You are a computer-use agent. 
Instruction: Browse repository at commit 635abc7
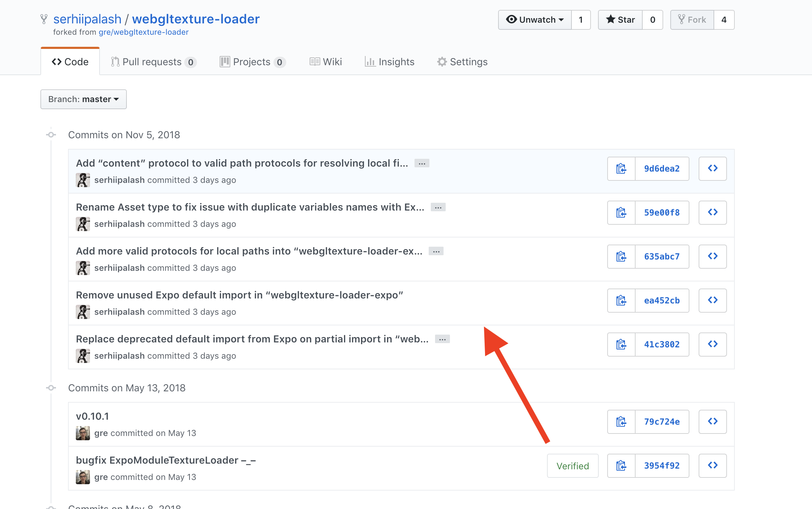713,257
